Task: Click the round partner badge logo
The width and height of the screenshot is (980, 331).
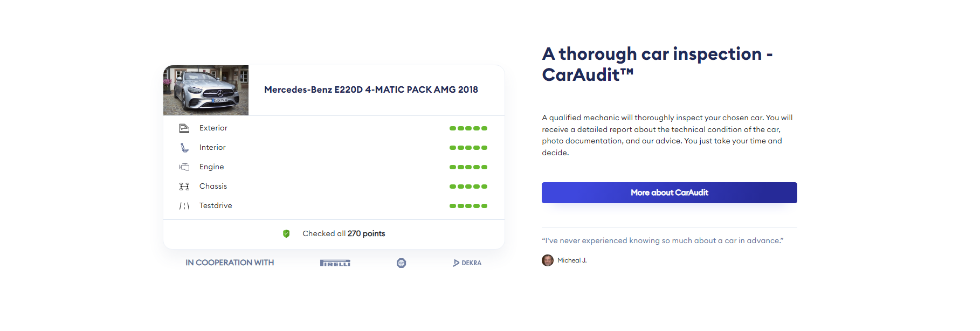Action: [x=401, y=263]
